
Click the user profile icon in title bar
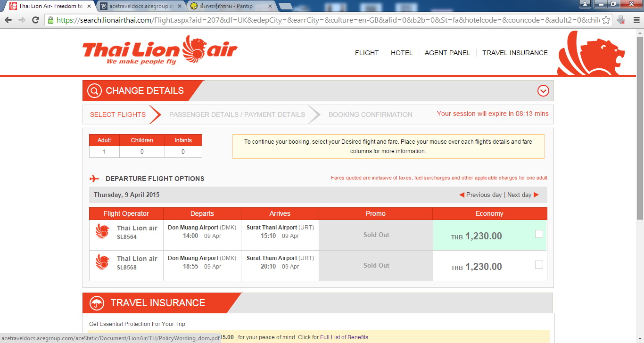coord(585,4)
